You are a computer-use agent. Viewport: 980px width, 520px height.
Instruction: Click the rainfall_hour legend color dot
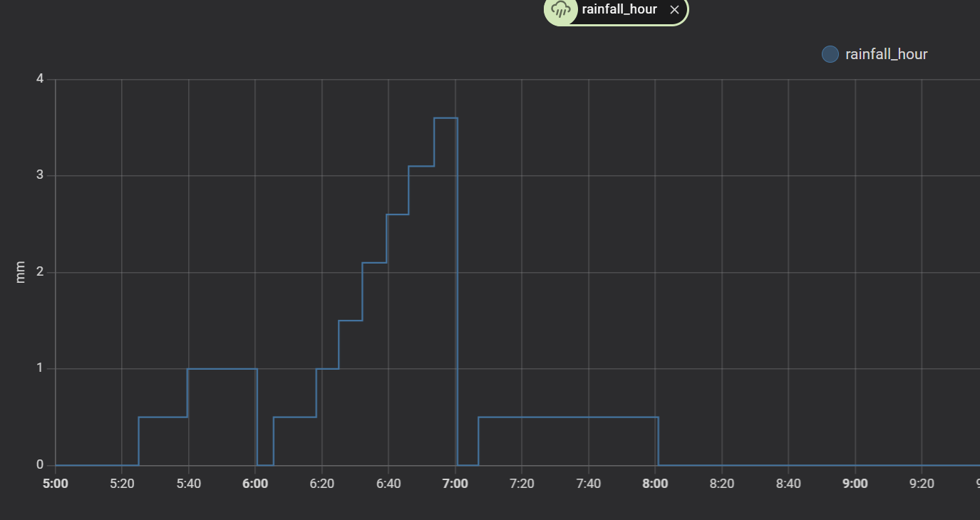pos(830,54)
